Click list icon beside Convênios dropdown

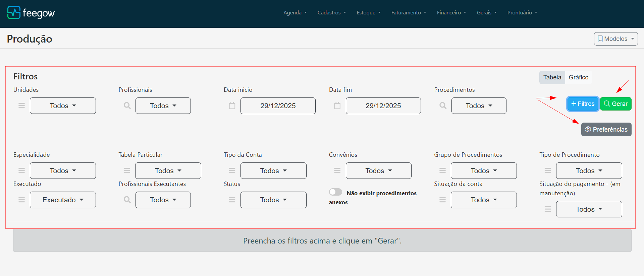337,170
